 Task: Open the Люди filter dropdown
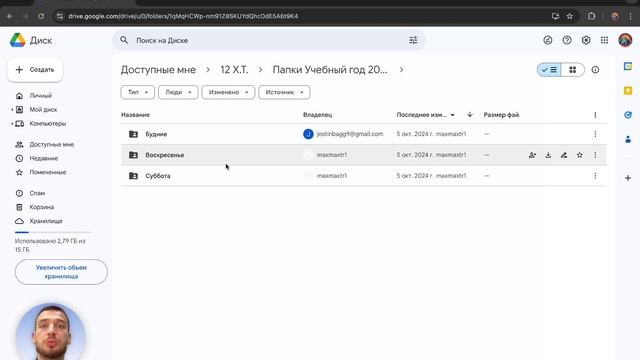(x=178, y=92)
